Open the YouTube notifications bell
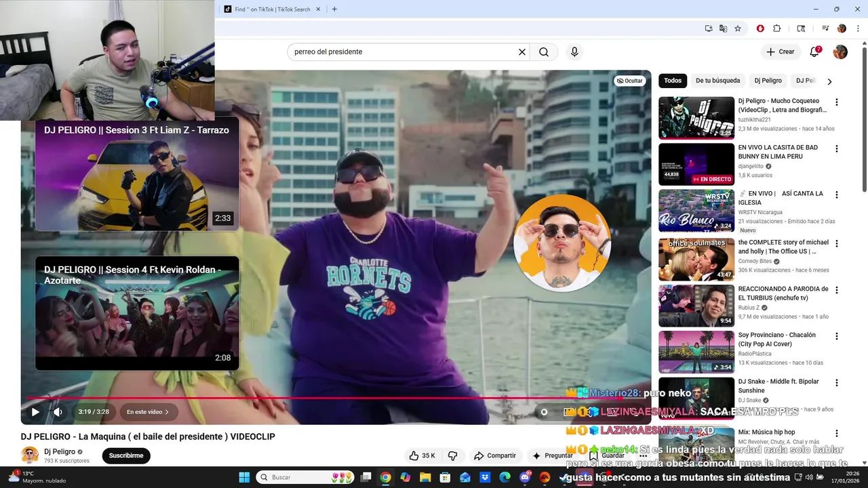868x488 pixels. point(814,52)
